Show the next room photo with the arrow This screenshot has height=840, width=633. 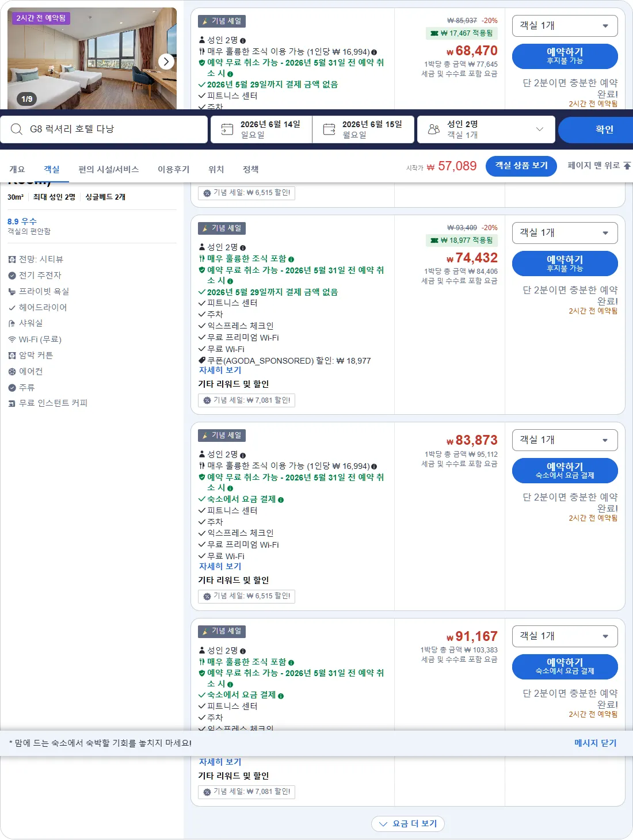point(166,61)
